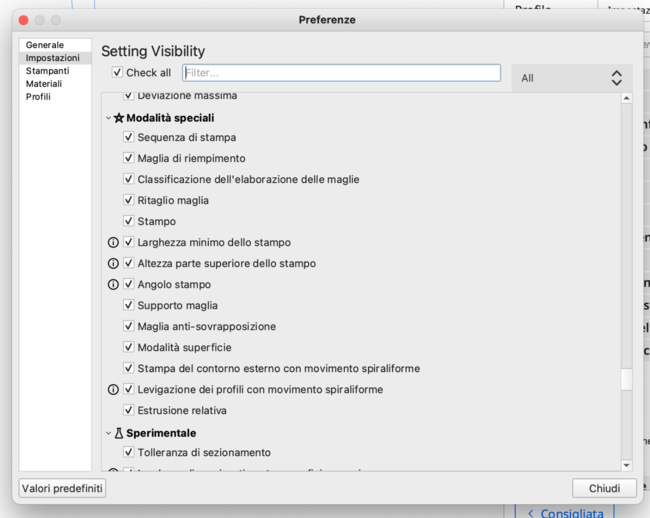Focus the Filter search field
This screenshot has height=518, width=650.
tap(341, 73)
